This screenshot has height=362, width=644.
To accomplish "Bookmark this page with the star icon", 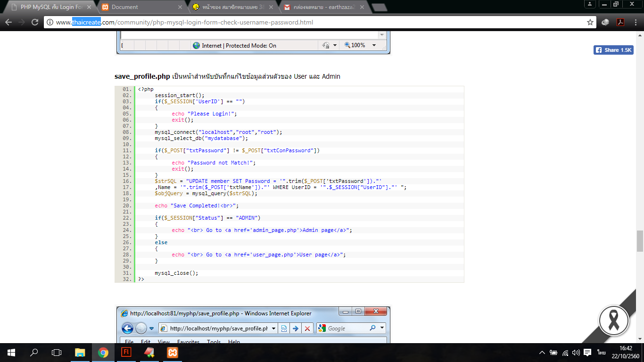I will point(590,22).
